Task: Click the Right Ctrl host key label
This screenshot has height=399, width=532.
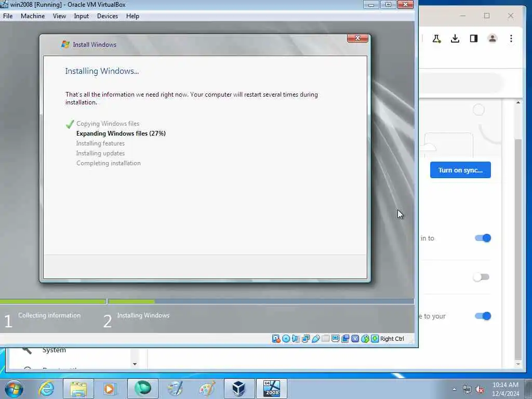Action: 392,339
